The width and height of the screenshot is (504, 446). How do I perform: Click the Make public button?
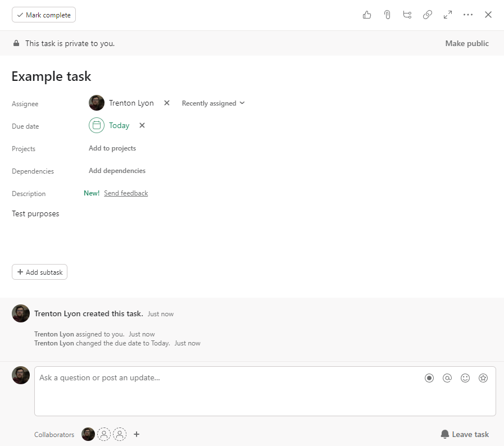(x=467, y=43)
